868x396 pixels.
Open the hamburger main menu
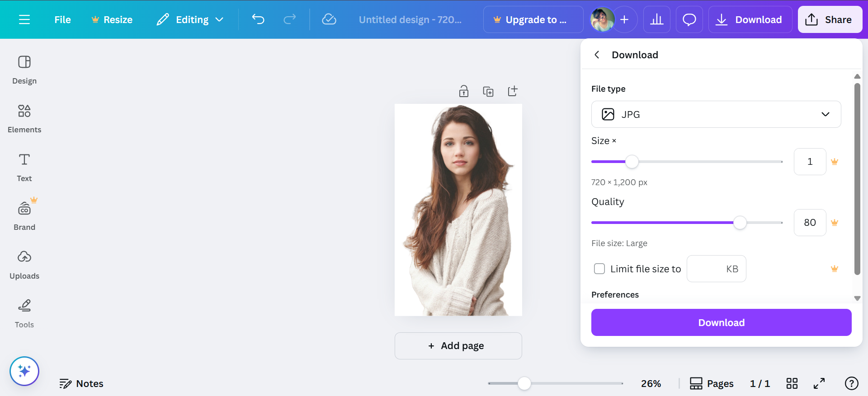(x=24, y=19)
